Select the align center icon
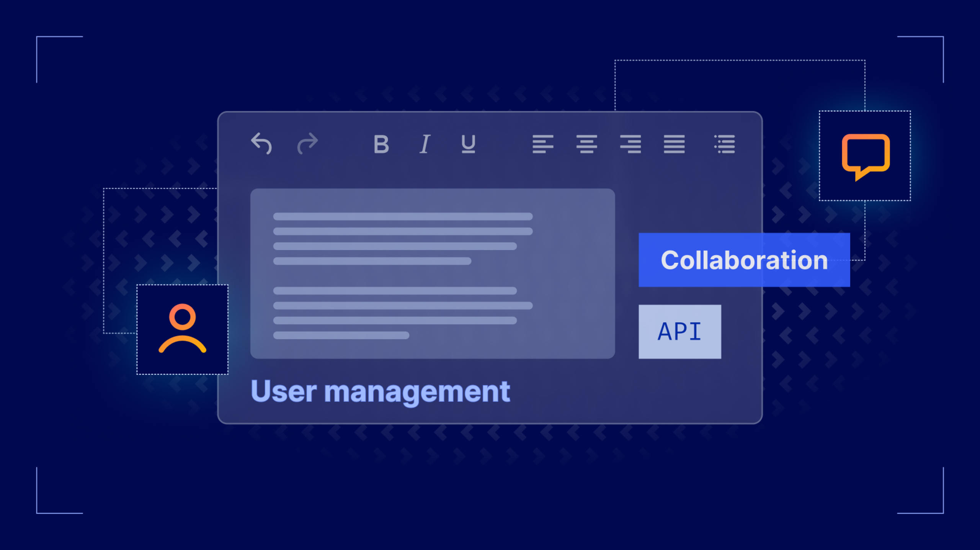This screenshot has width=980, height=550. coord(587,145)
